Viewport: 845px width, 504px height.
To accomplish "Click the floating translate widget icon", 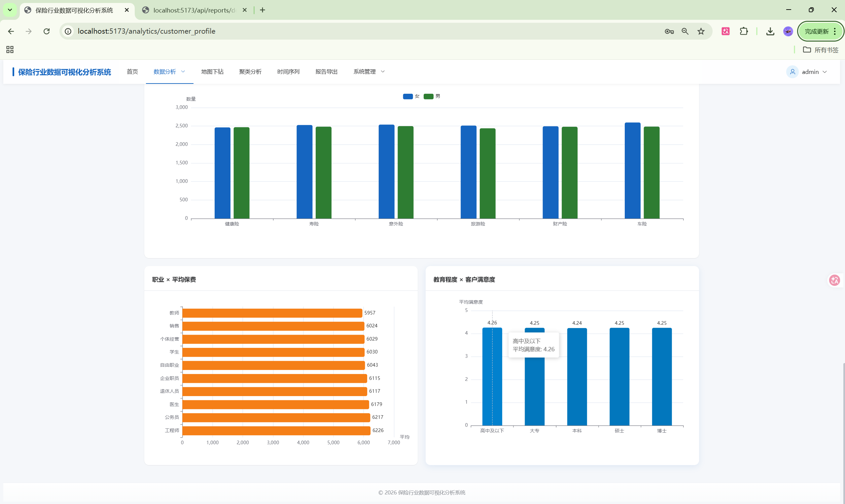I will click(x=834, y=280).
